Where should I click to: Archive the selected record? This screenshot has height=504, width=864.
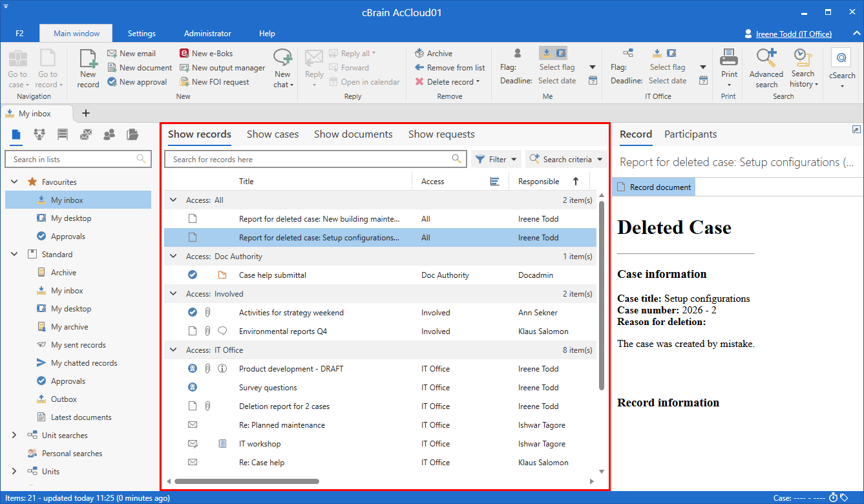pos(433,54)
